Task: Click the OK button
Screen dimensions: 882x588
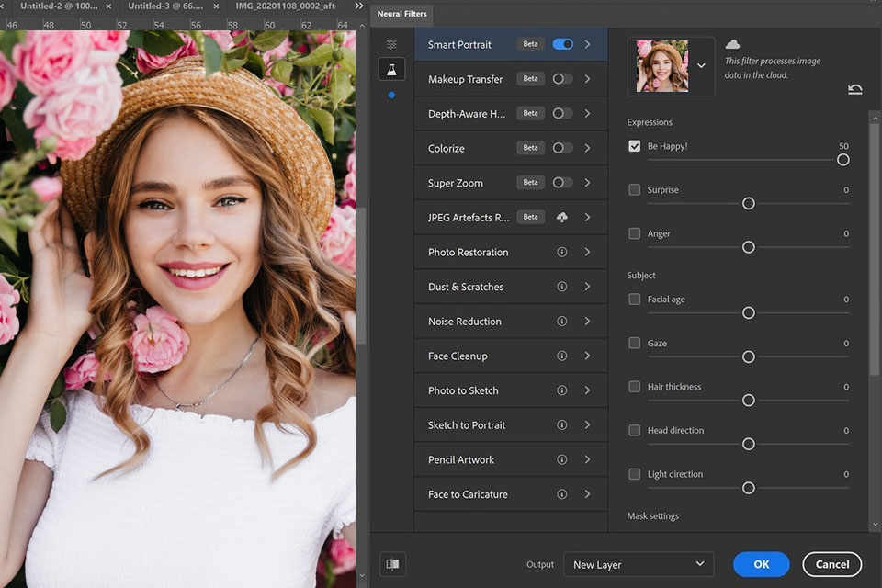Action: tap(761, 564)
